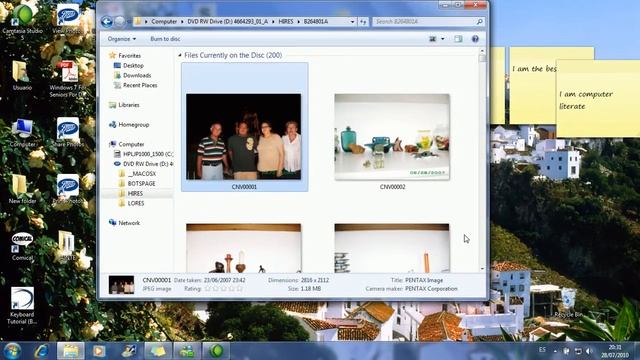This screenshot has width=640, height=360.
Task: Select the Usuario folder on desktop
Action: 22,76
